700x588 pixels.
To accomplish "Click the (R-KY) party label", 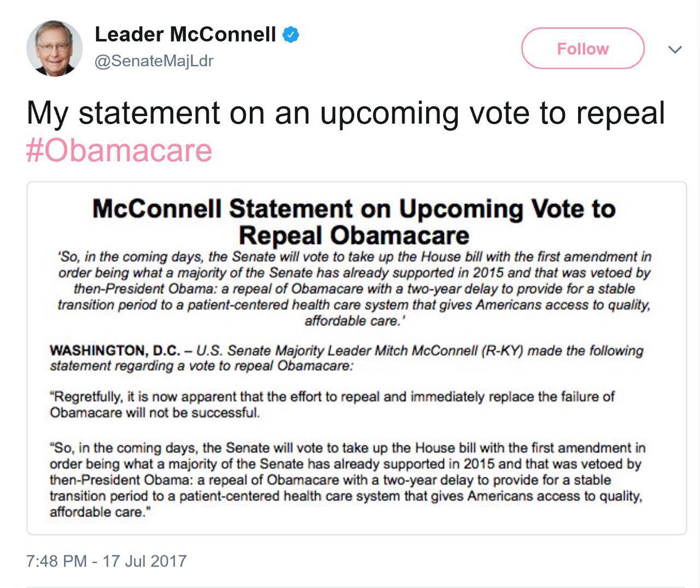I will click(501, 350).
